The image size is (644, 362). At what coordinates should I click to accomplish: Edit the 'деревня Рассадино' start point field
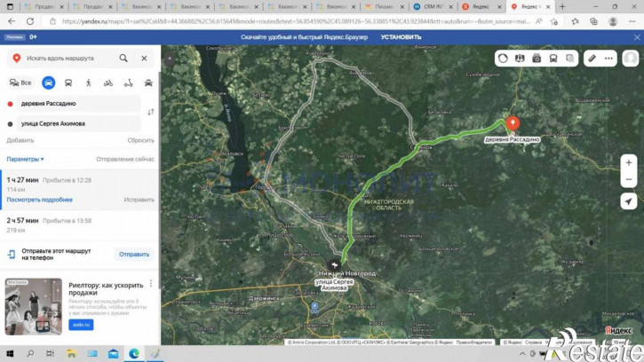pyautogui.click(x=78, y=104)
